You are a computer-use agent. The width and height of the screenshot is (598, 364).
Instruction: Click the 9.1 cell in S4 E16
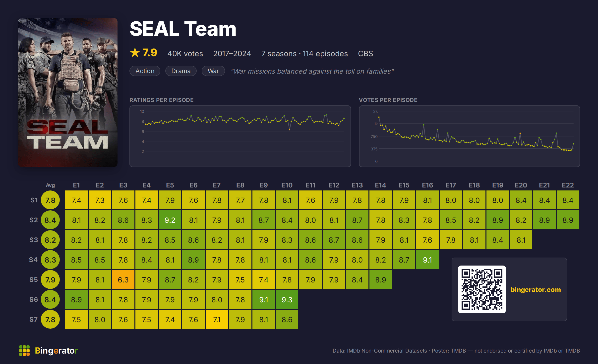(x=427, y=260)
